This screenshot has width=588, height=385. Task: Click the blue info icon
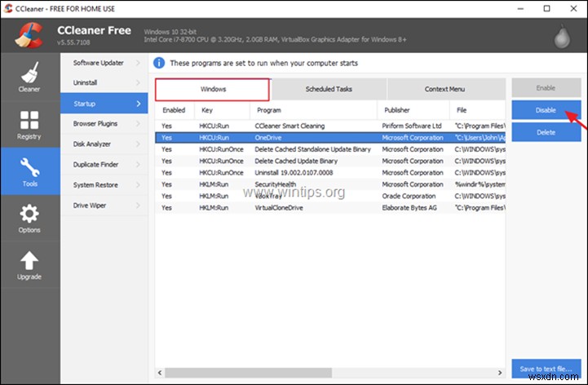pos(159,63)
